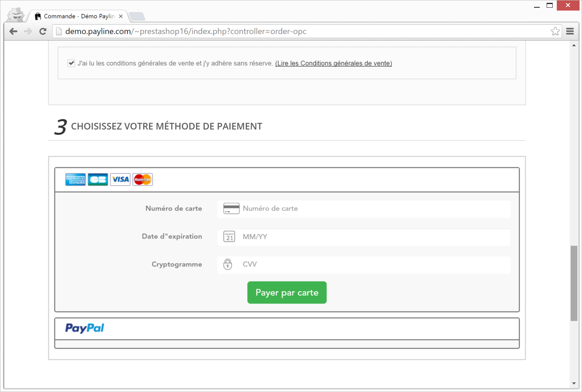Click the American Express card logo
The height and width of the screenshot is (392, 582).
pyautogui.click(x=76, y=180)
